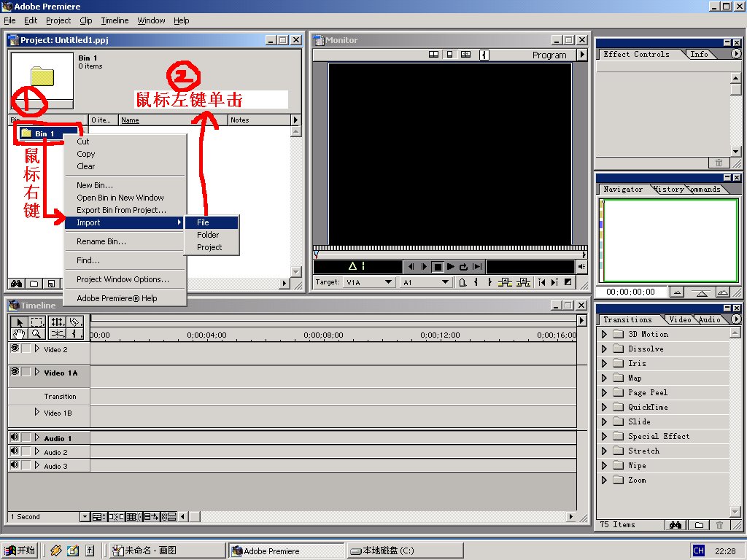
Task: Click the Windows Start button
Action: [20, 551]
